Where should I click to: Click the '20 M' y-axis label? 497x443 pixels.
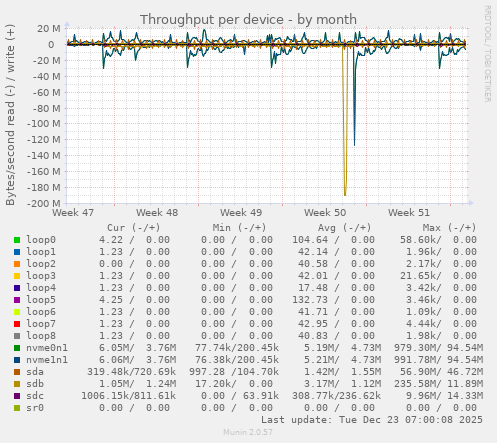tap(49, 29)
